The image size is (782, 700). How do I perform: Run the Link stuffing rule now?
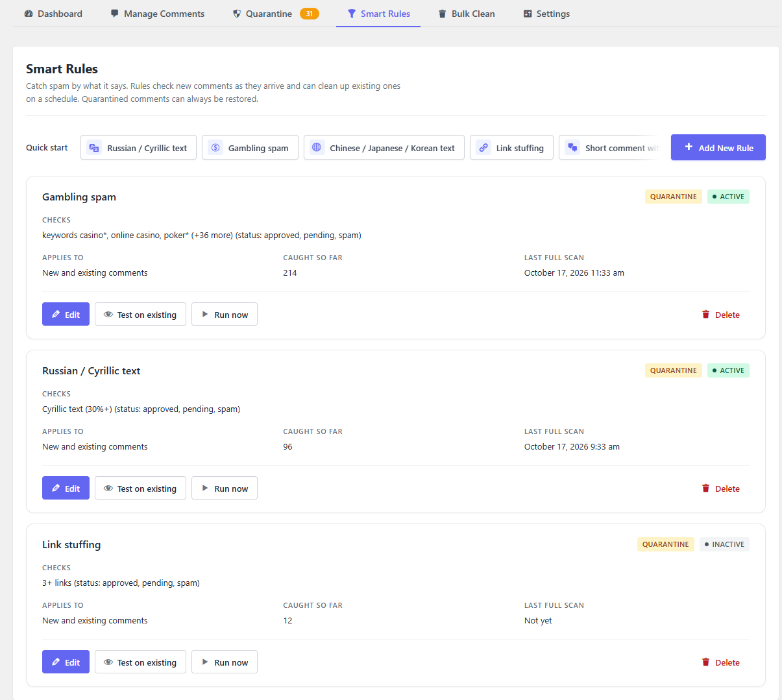[x=225, y=662]
